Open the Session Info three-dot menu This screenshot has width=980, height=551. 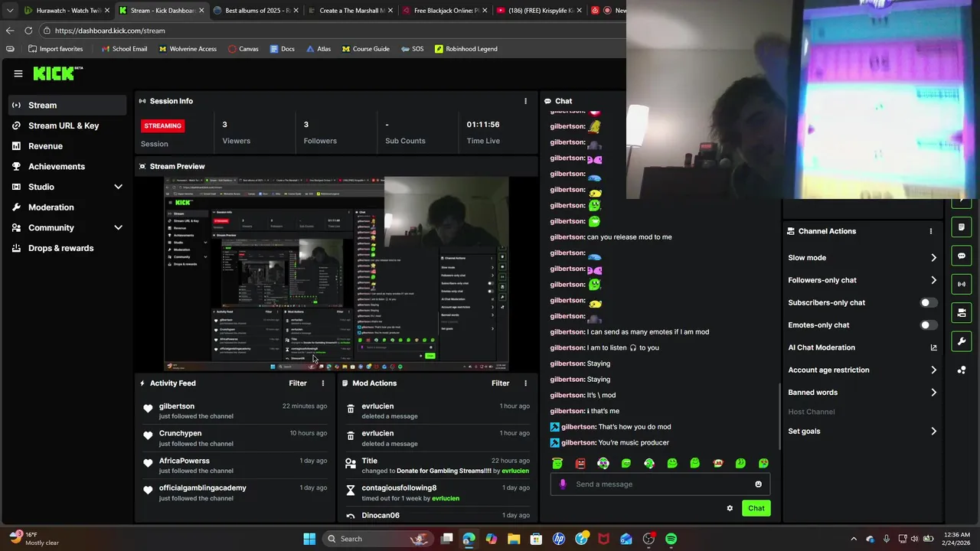pos(525,101)
